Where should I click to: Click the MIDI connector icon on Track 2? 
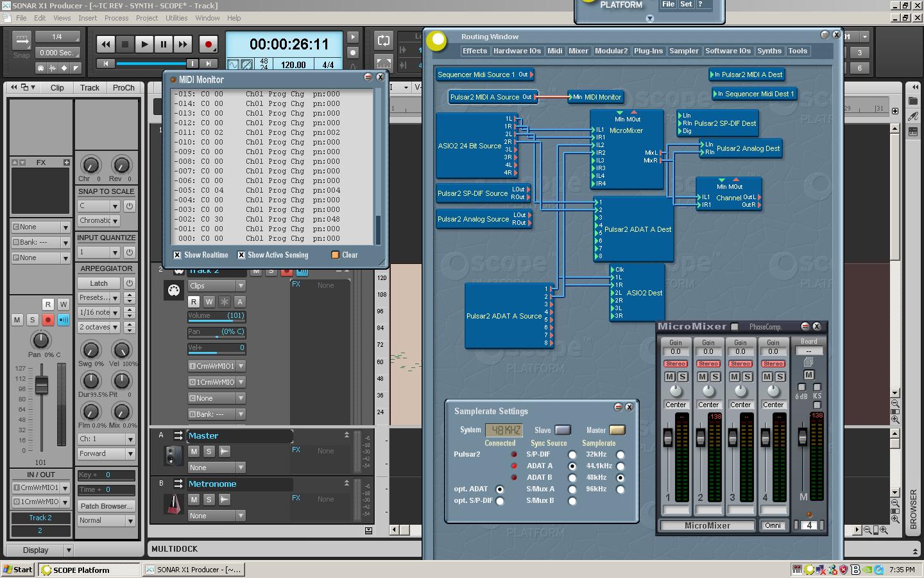[174, 290]
